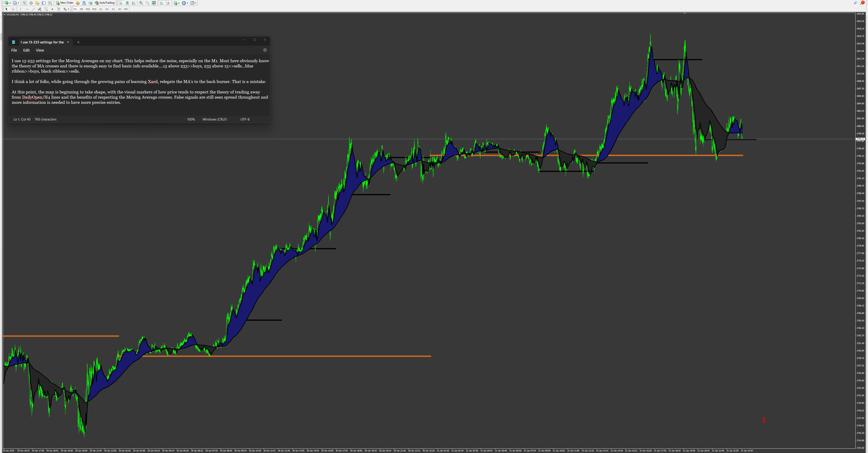The image size is (868, 453).
Task: Add a new Notepad tab
Action: pyautogui.click(x=78, y=42)
